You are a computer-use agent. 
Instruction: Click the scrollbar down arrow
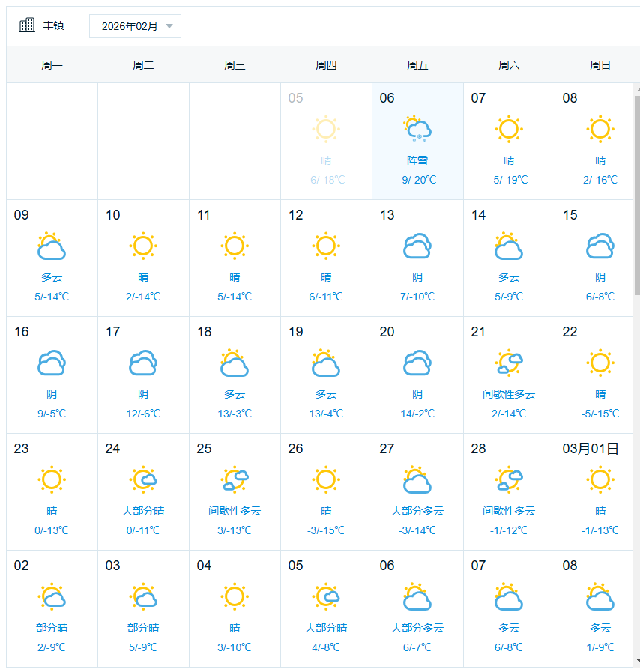[637, 662]
